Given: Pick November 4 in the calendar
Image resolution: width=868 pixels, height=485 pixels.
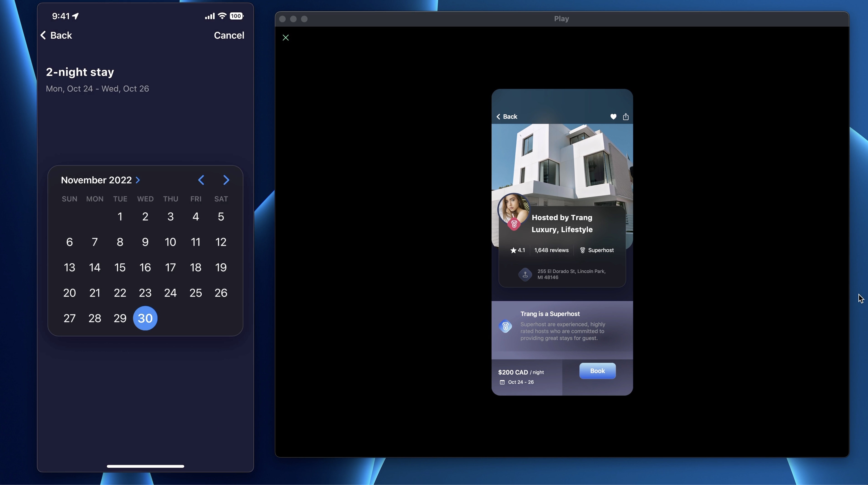Looking at the screenshot, I should coord(195,217).
